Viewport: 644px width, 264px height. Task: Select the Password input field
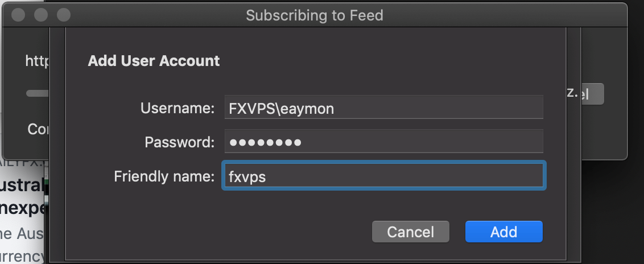pos(383,142)
